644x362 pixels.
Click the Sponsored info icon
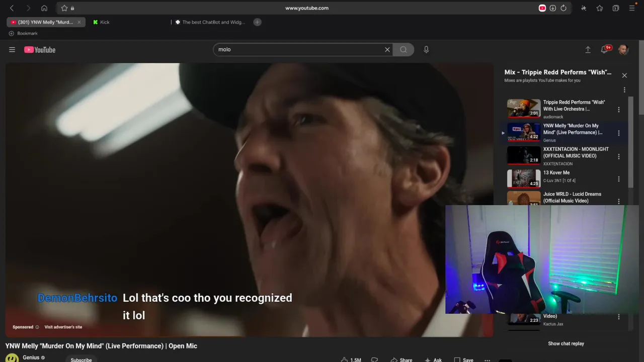pos(37,327)
